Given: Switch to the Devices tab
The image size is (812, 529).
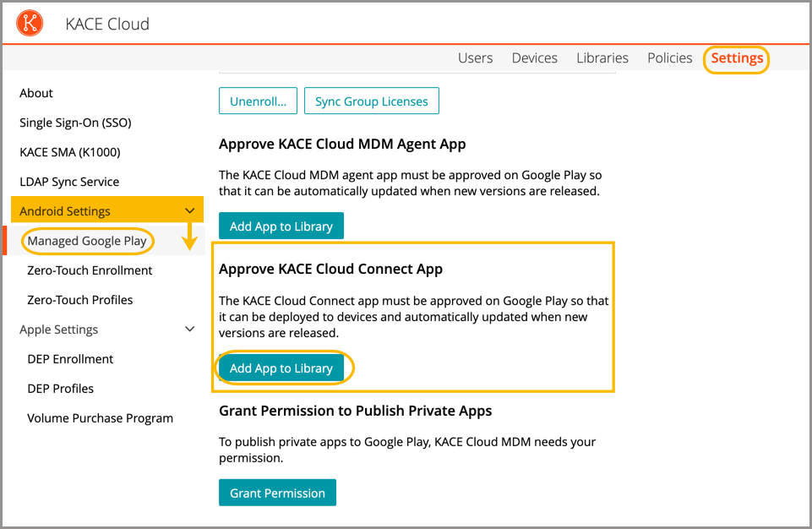Looking at the screenshot, I should coord(534,58).
